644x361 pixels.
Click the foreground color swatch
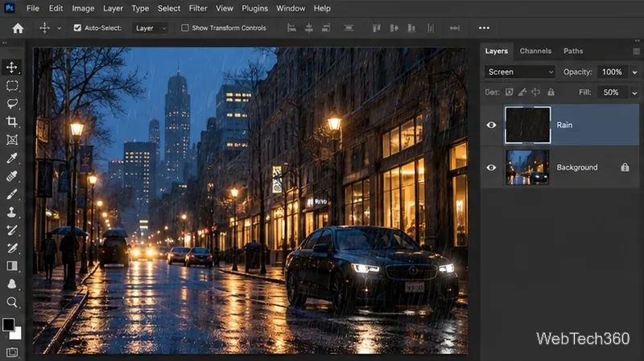9,325
